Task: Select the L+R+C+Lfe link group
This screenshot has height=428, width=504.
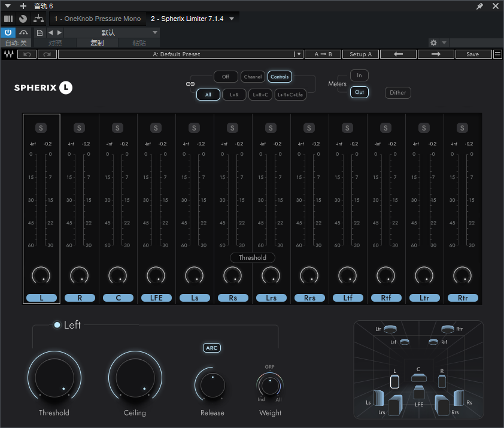Action: (x=290, y=95)
